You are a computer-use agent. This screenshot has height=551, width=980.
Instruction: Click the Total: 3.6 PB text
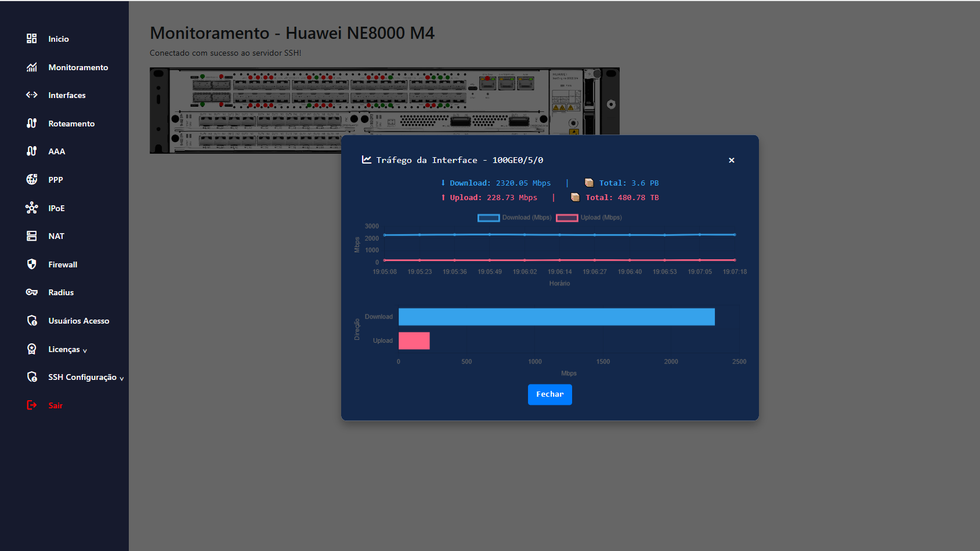[629, 183]
